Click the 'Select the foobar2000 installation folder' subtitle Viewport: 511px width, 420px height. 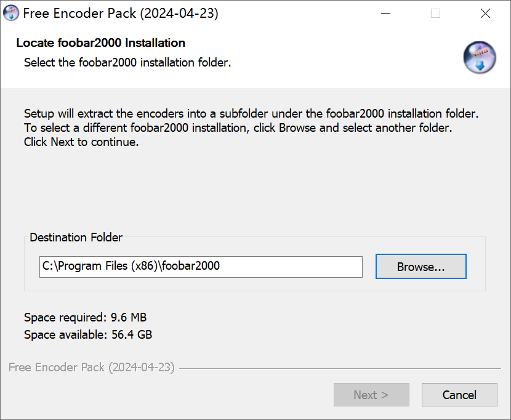tap(127, 63)
